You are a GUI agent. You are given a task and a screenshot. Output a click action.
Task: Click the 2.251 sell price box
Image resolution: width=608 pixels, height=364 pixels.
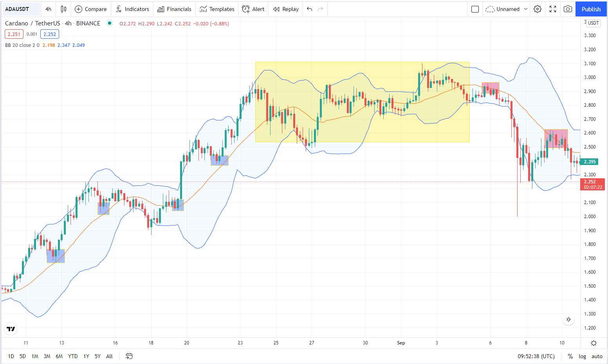(x=14, y=34)
